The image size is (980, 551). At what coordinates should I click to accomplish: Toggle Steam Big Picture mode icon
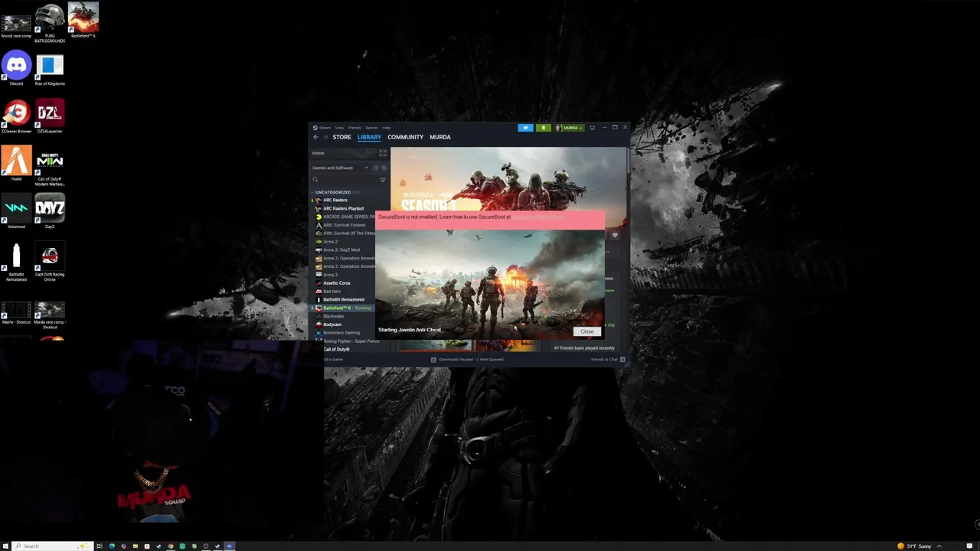pos(592,128)
